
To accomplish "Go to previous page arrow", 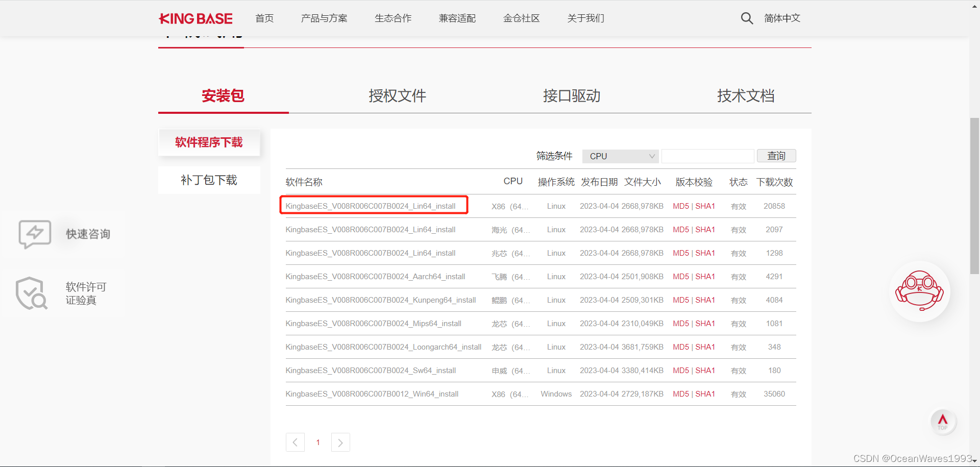I will click(295, 443).
